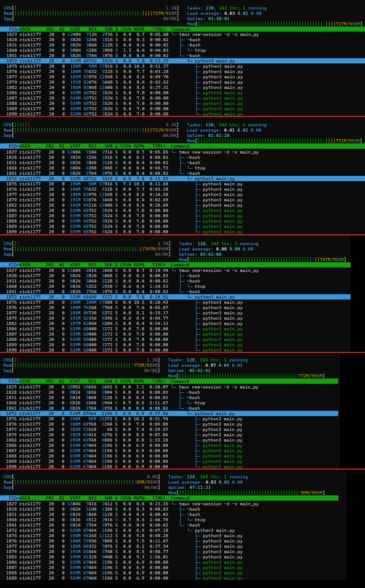Select PID 1875 row with TIME+ 0:40.28
Image resolution: width=365 pixels, height=588 pixels.
pos(169,536)
